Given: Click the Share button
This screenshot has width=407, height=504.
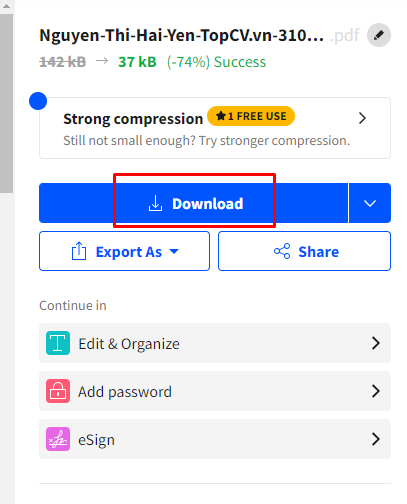Looking at the screenshot, I should point(304,251).
